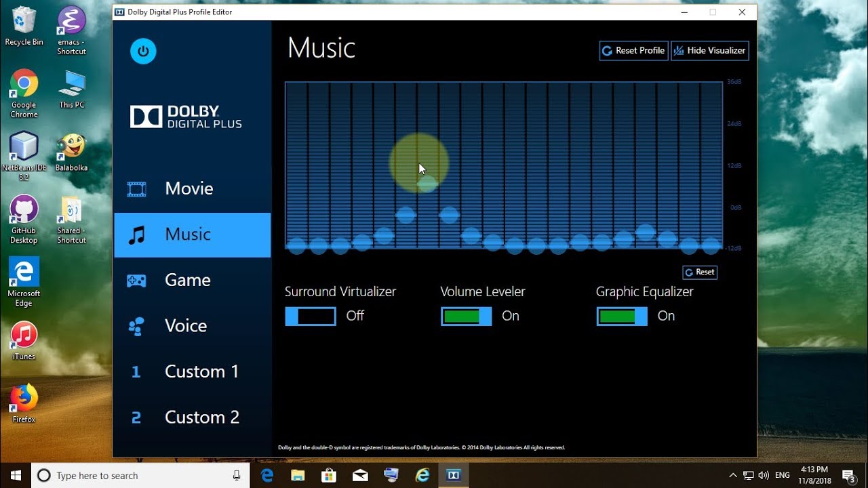Open the Movie profile
Image resolution: width=868 pixels, height=488 pixels.
click(x=189, y=188)
